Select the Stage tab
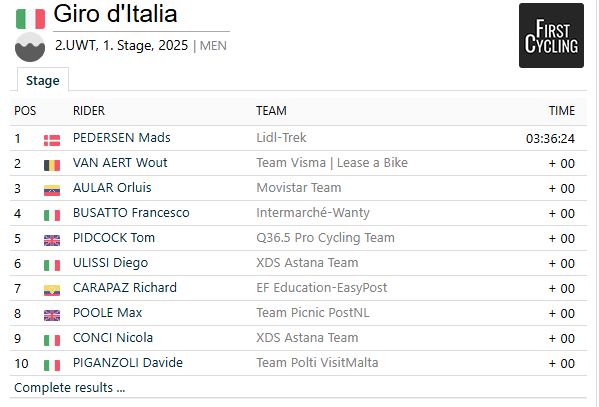Screen dimensions: 599x407 tap(43, 80)
